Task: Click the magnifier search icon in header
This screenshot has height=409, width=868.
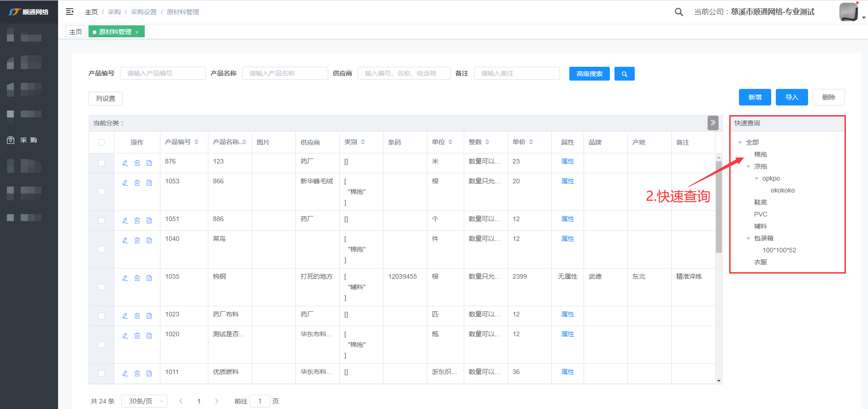Action: [x=679, y=12]
